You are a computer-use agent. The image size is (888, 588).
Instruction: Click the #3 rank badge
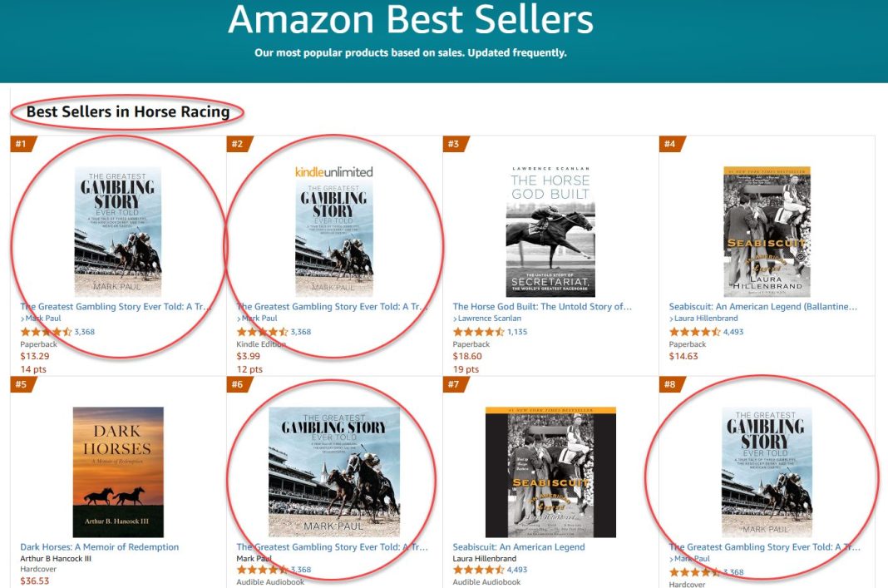coord(453,144)
